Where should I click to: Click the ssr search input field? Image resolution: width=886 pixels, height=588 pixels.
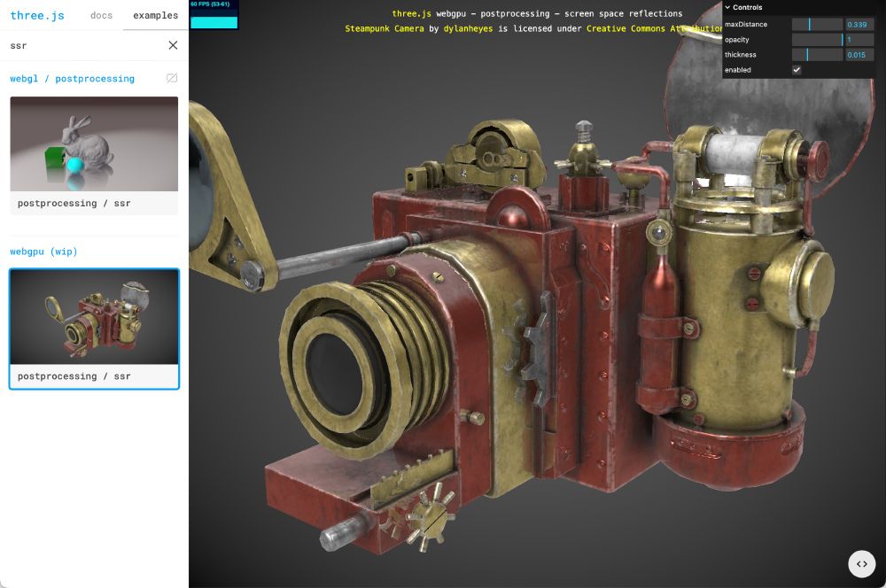(85, 45)
